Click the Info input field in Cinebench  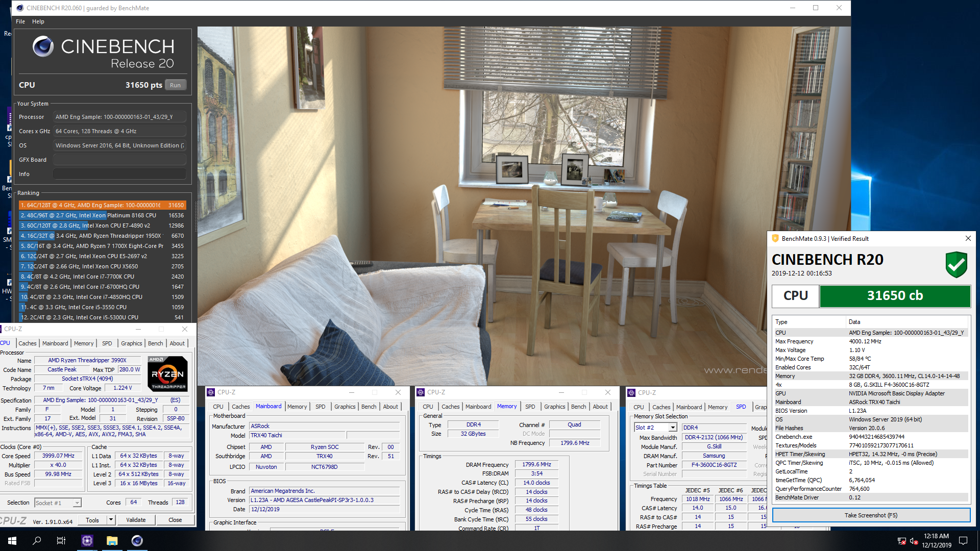coord(119,174)
